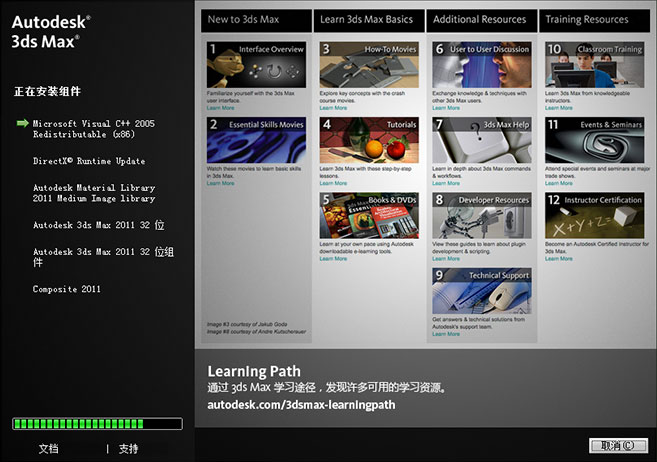Select the Training Resources header
Viewport: 657px width, 462px height.
coord(595,21)
